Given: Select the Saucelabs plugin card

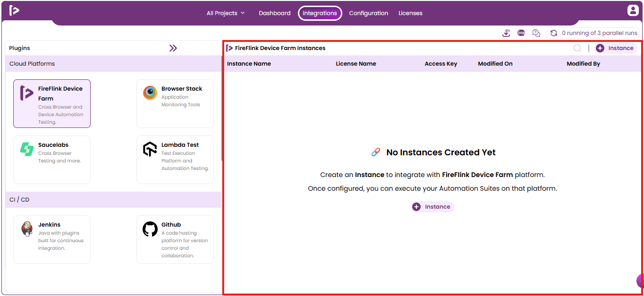Looking at the screenshot, I should tap(52, 160).
